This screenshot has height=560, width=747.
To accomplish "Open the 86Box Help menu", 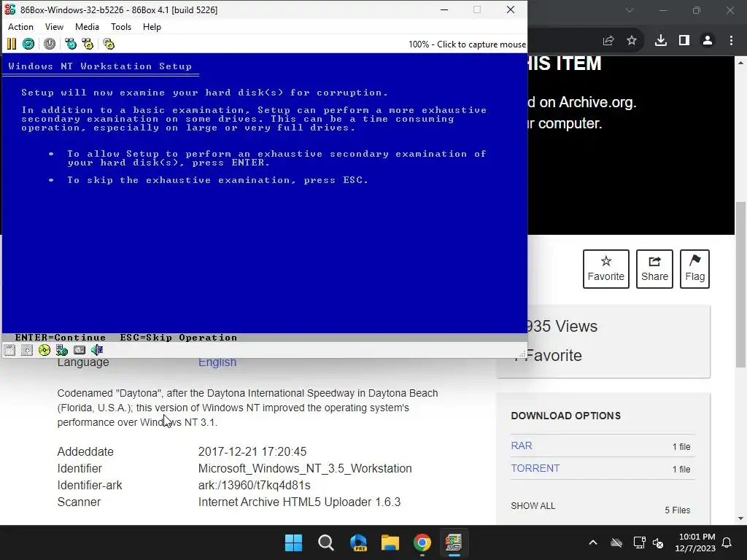I will coord(152,27).
